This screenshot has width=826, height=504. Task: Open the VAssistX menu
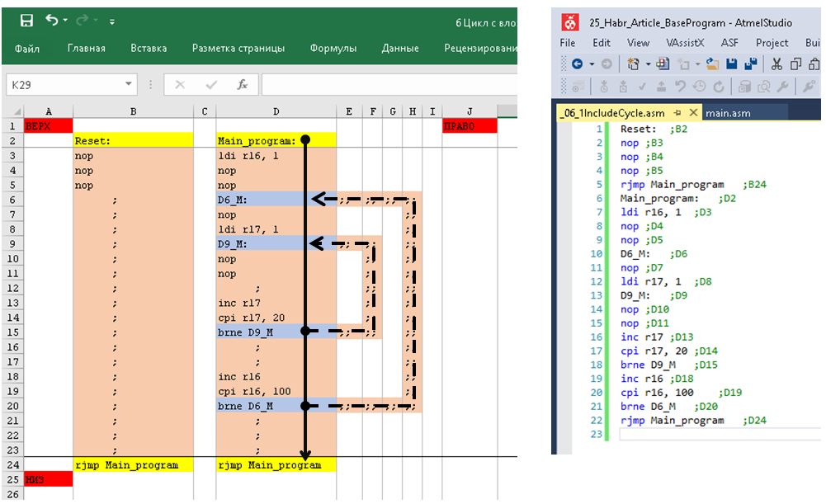click(684, 43)
